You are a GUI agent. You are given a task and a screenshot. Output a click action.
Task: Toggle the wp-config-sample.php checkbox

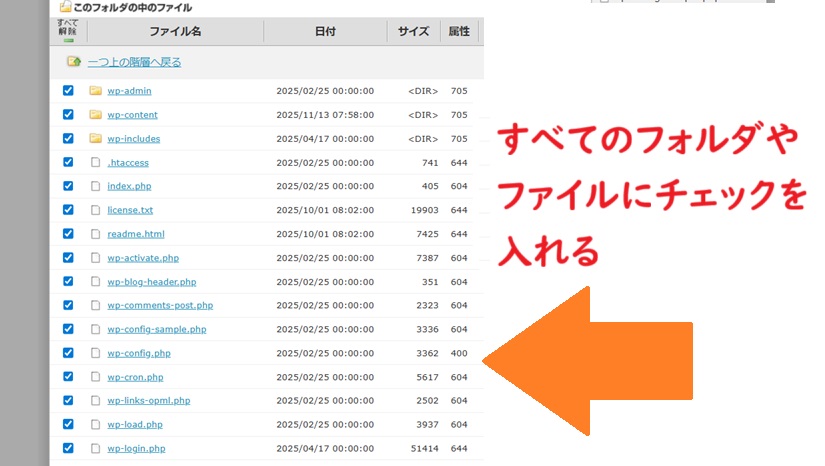(68, 329)
